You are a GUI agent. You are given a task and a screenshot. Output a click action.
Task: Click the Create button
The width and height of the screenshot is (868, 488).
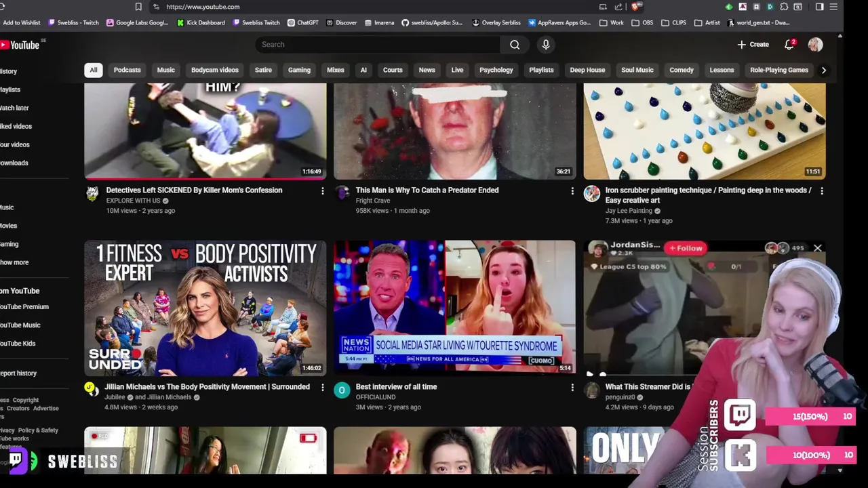point(753,45)
